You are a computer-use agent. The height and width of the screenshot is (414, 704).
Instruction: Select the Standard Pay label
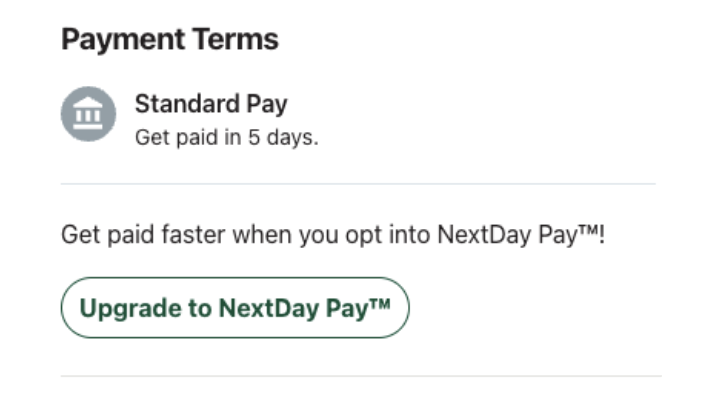coord(211,104)
